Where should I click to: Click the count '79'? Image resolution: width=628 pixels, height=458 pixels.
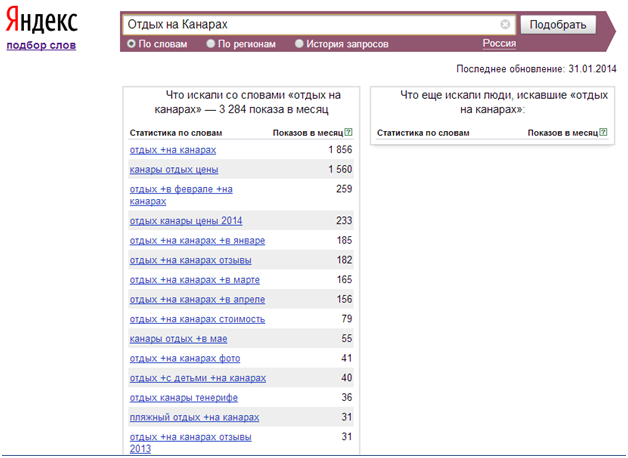[x=347, y=319]
